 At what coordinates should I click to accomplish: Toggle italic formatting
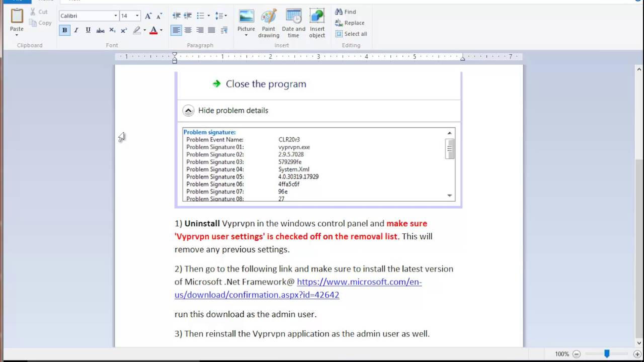pyautogui.click(x=76, y=30)
